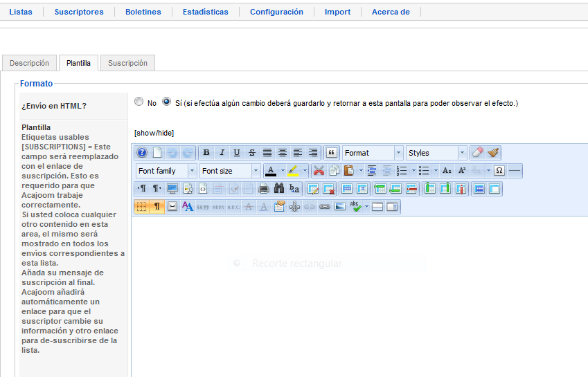Viewport: 588px width, 377px height.
Task: Set right-to-left text direction
Action: pyautogui.click(x=157, y=189)
